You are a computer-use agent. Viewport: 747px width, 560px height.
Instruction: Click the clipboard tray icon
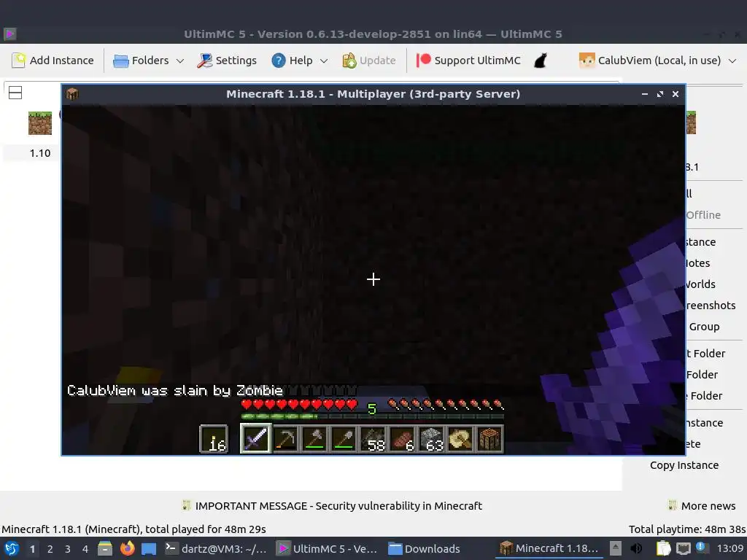click(663, 549)
